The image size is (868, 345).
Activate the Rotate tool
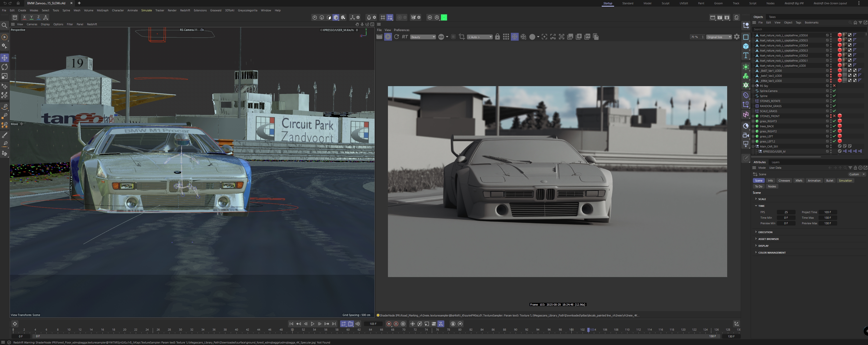pos(4,67)
